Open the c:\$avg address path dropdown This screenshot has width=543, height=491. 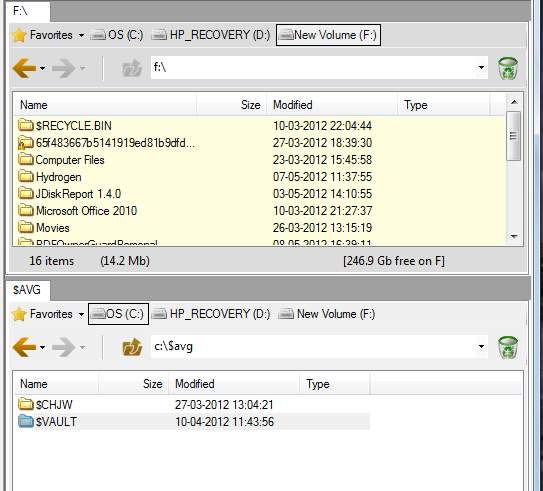pos(481,346)
